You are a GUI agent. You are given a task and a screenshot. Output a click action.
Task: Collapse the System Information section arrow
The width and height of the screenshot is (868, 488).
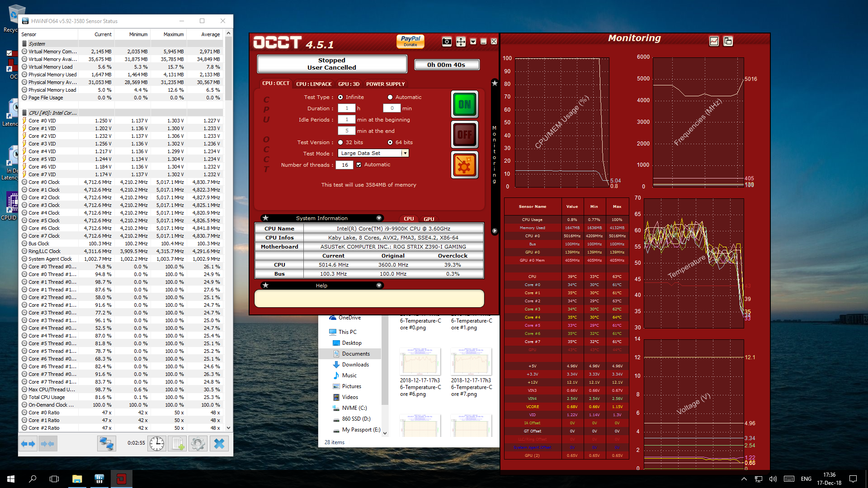pos(379,218)
